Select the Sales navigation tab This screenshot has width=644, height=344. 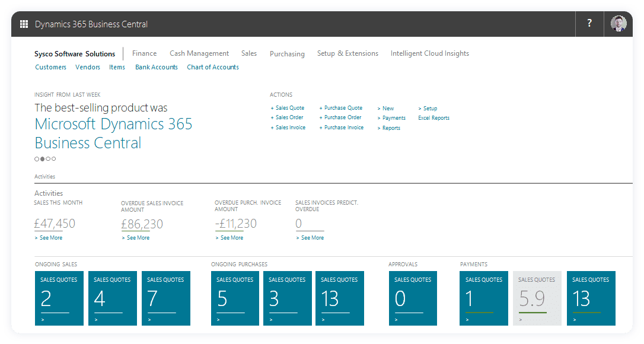(x=248, y=53)
